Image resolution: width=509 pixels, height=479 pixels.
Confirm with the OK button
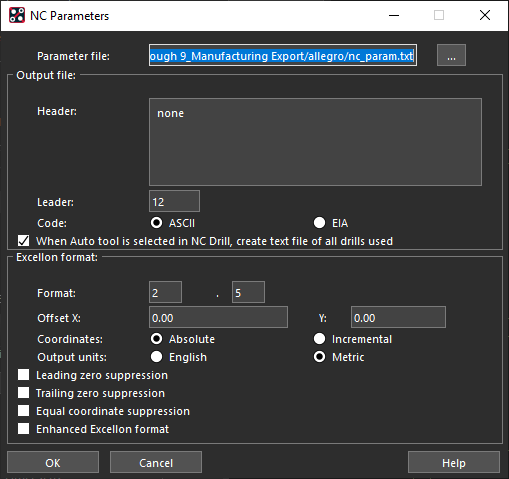pyautogui.click(x=53, y=462)
